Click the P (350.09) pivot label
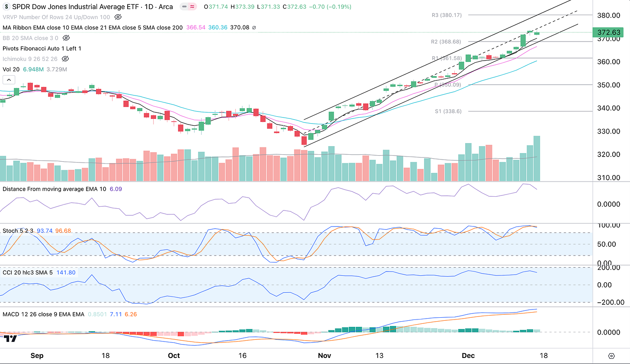 pyautogui.click(x=448, y=85)
